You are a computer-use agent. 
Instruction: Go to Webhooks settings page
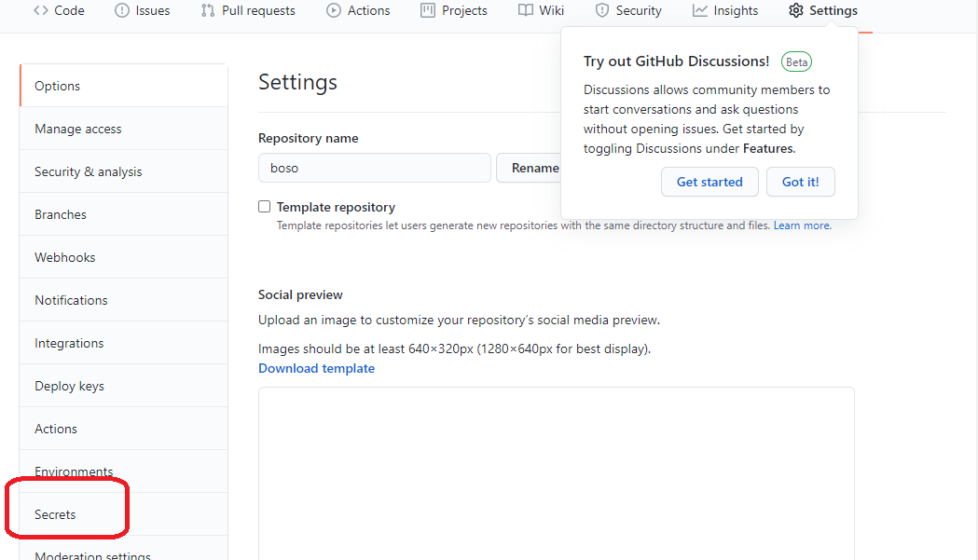(x=65, y=257)
